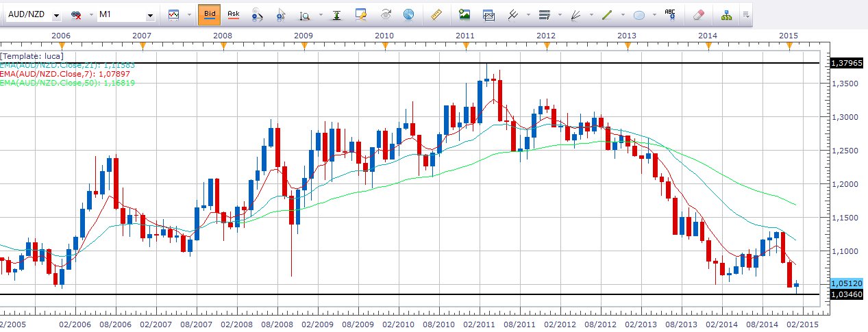Click the add picture icon
Viewport: 868px width, 332px height.
[x=465, y=14]
